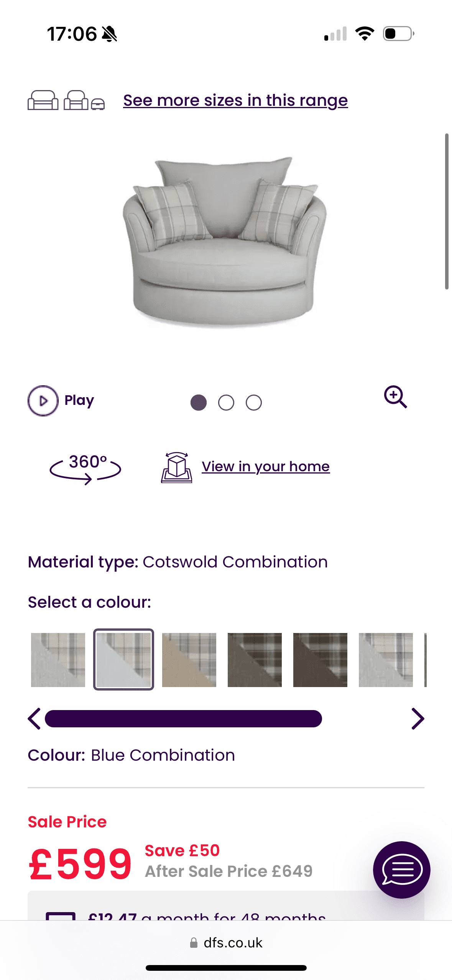Image resolution: width=452 pixels, height=980 pixels.
Task: Tap the armchair size icon
Action: pyautogui.click(x=76, y=100)
